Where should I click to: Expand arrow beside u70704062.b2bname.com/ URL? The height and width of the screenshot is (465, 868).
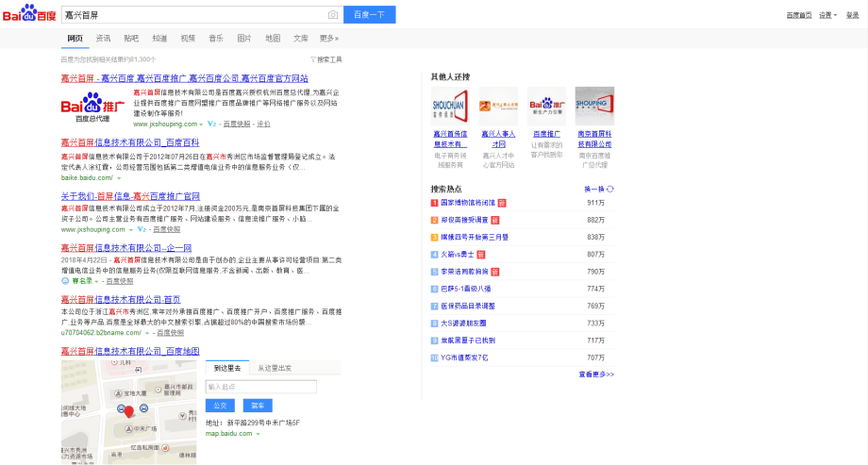(146, 333)
